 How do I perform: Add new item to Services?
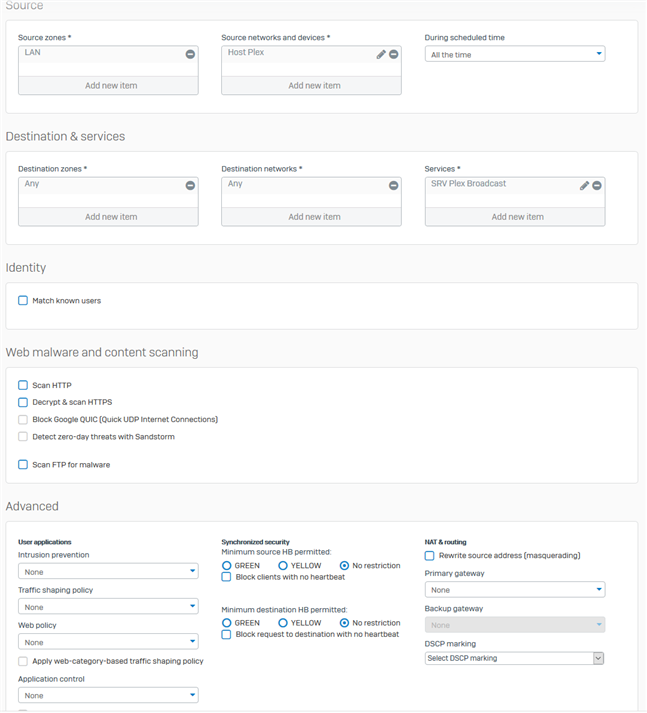517,217
